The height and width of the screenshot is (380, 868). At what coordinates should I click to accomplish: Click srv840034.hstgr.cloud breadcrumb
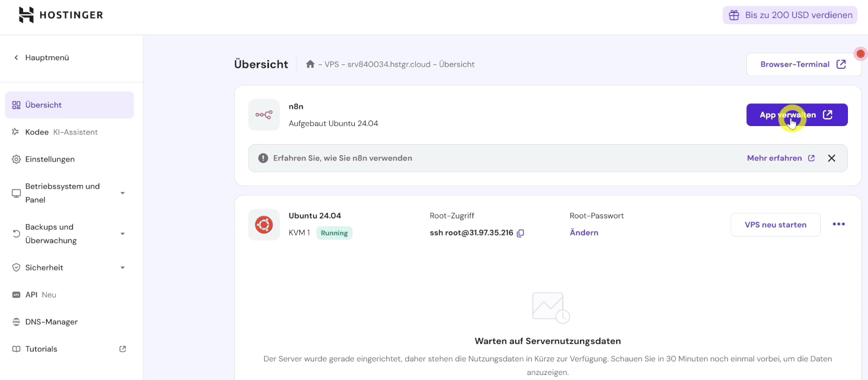(x=389, y=64)
